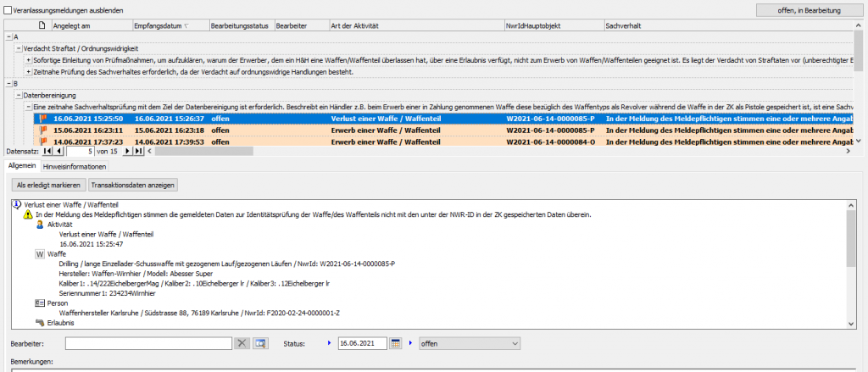868x372 pixels.
Task: Clear the Bearbeiter field with the X icon
Action: pos(242,343)
